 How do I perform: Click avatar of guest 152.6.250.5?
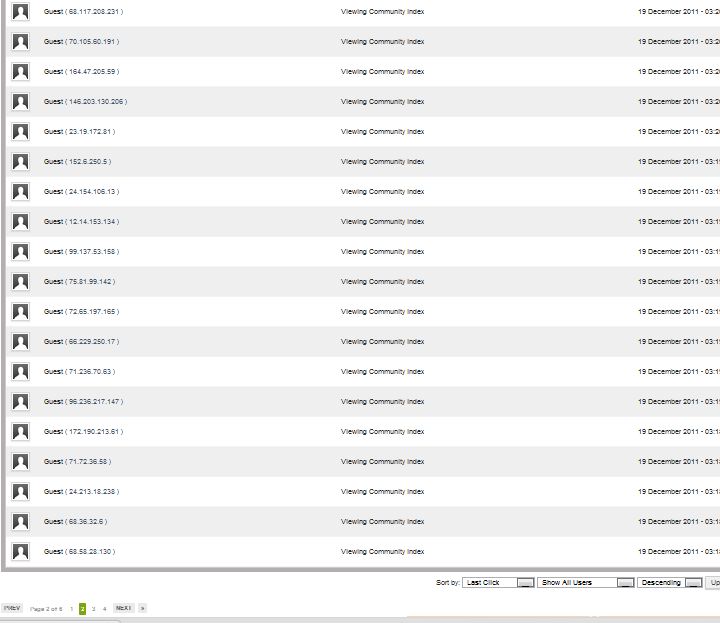tap(20, 162)
